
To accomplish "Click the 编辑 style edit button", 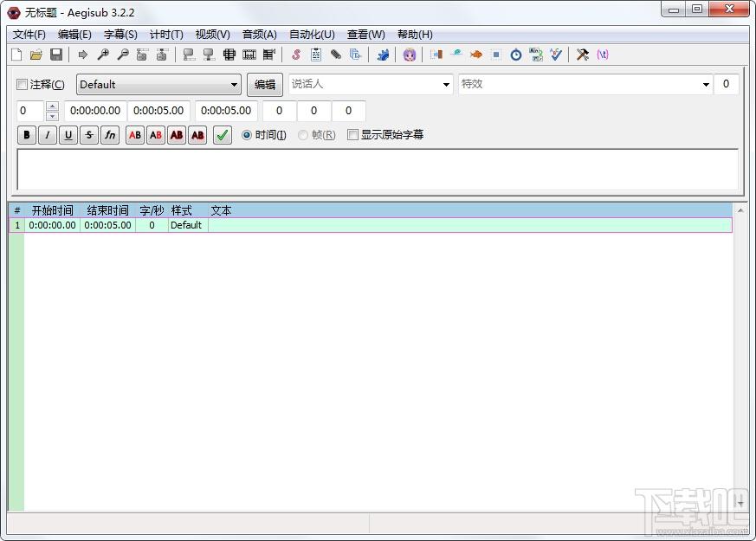I will coord(265,85).
